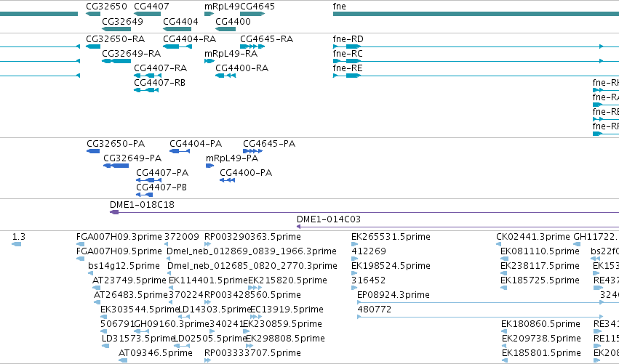
Task: Click the CG4407-PB protein label
Action: click(161, 187)
